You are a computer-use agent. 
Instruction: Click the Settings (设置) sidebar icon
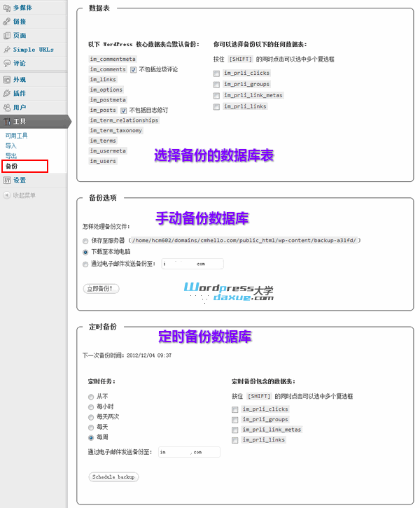tap(6, 181)
